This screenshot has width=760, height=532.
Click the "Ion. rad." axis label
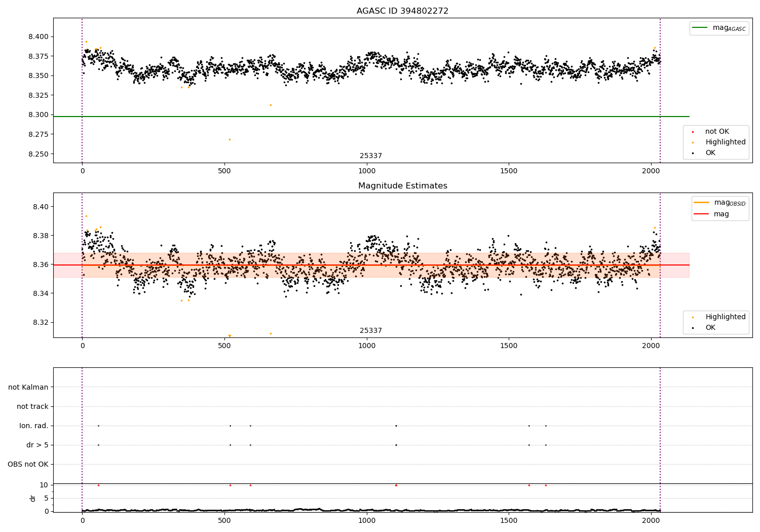(x=34, y=426)
